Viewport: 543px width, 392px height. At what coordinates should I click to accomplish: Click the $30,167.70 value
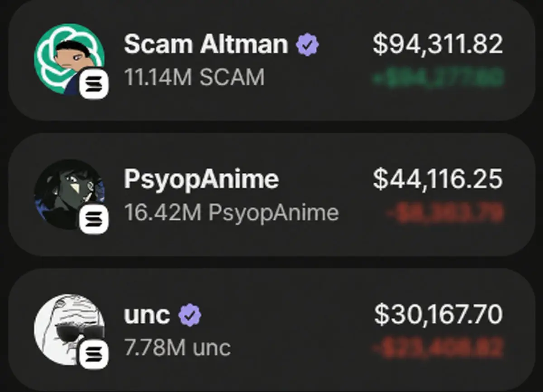[x=438, y=315]
